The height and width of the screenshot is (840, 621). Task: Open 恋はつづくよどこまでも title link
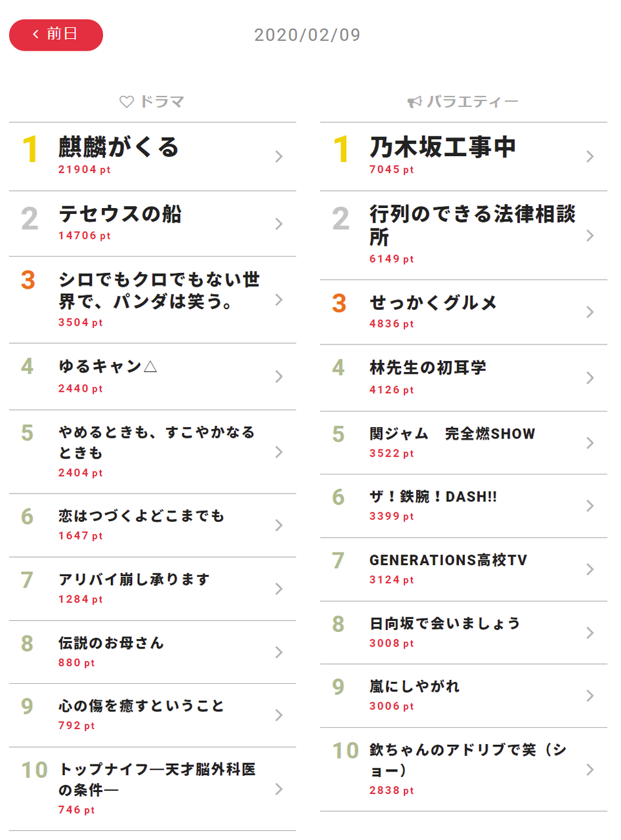(x=142, y=516)
